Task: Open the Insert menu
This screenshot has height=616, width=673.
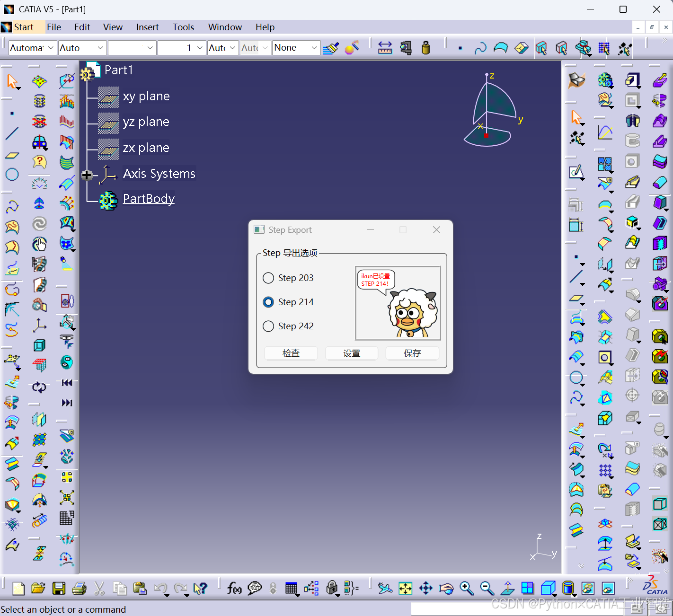Action: pos(147,27)
